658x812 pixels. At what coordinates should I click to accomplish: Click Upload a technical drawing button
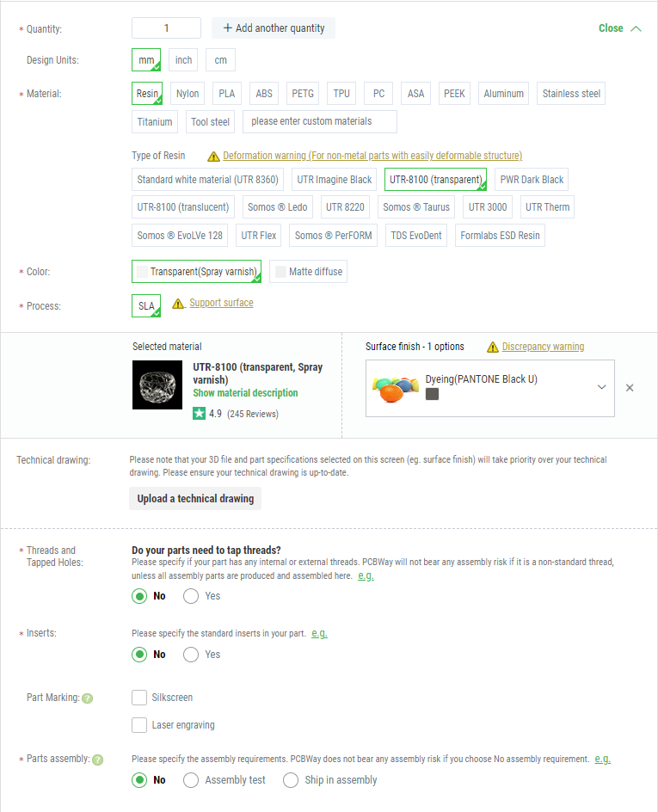[195, 499]
